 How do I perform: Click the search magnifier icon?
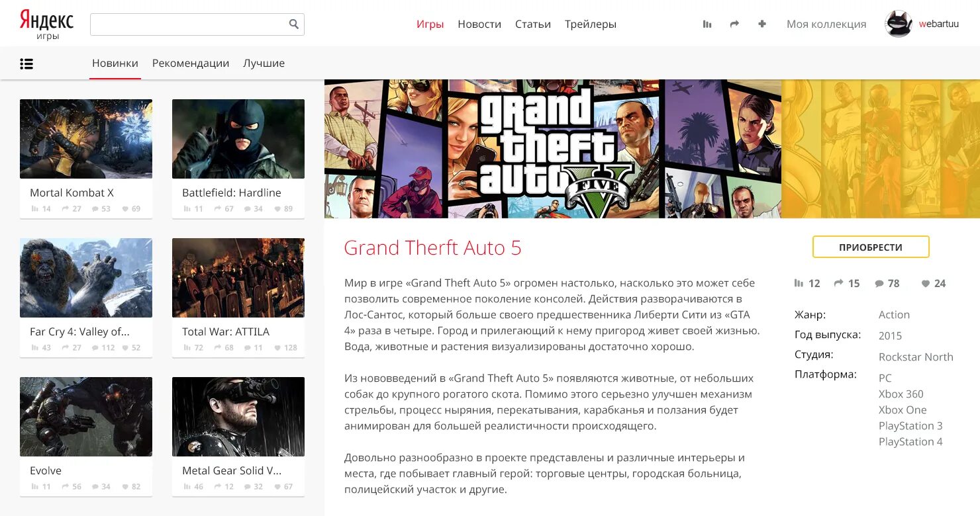click(x=294, y=24)
